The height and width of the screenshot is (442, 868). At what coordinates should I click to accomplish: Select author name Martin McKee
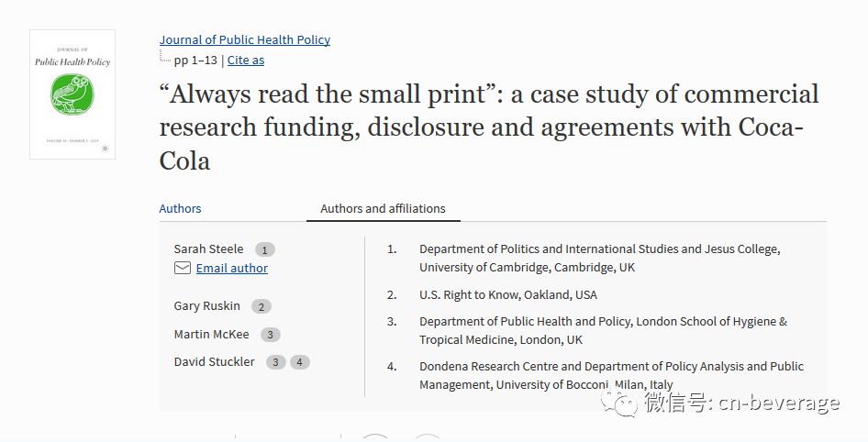coord(211,334)
